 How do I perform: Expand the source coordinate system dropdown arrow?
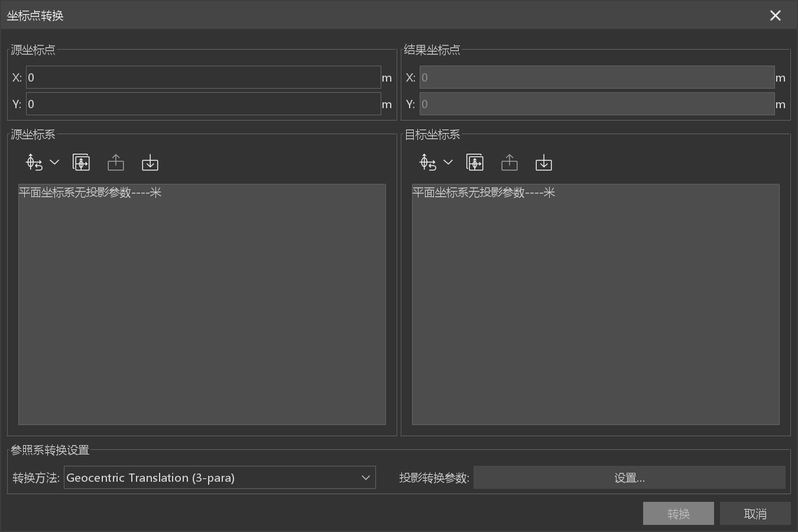pyautogui.click(x=54, y=163)
